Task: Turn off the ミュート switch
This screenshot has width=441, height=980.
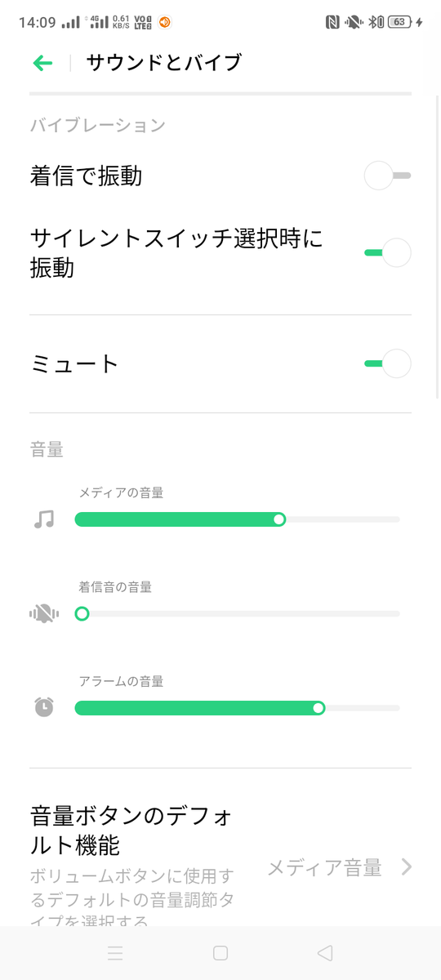Action: pyautogui.click(x=387, y=363)
